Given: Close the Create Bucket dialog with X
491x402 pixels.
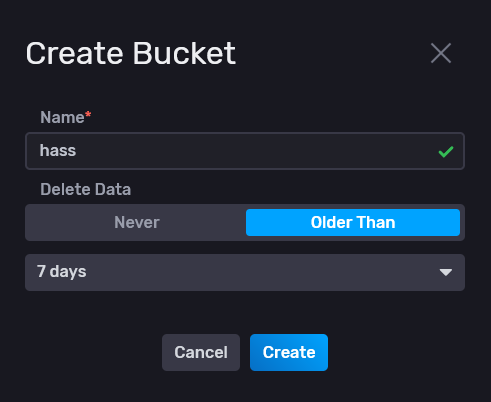Looking at the screenshot, I should pyautogui.click(x=441, y=53).
